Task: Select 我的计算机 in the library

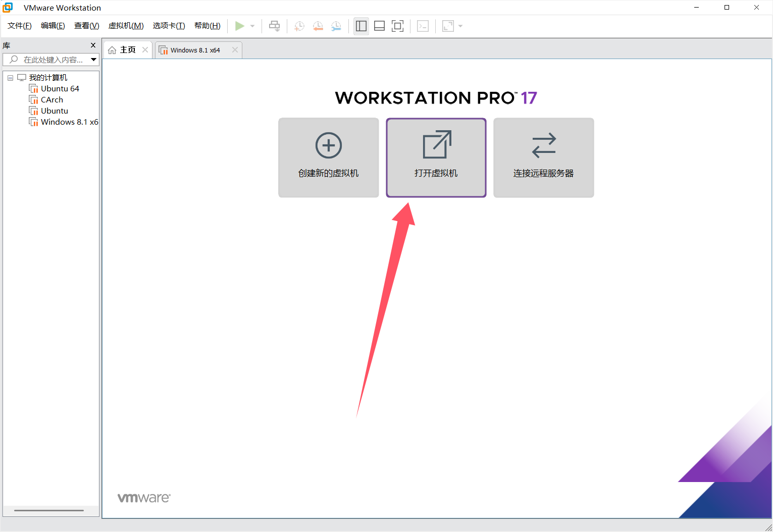Action: tap(48, 78)
